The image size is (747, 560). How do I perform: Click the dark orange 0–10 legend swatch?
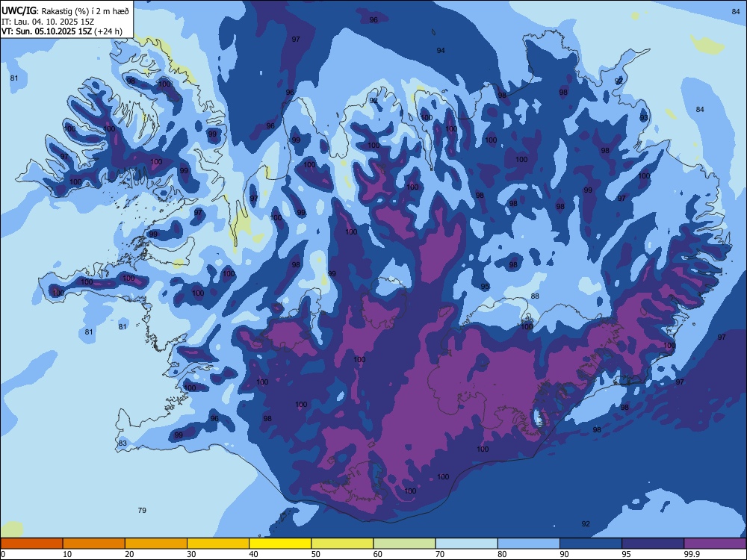click(x=31, y=544)
